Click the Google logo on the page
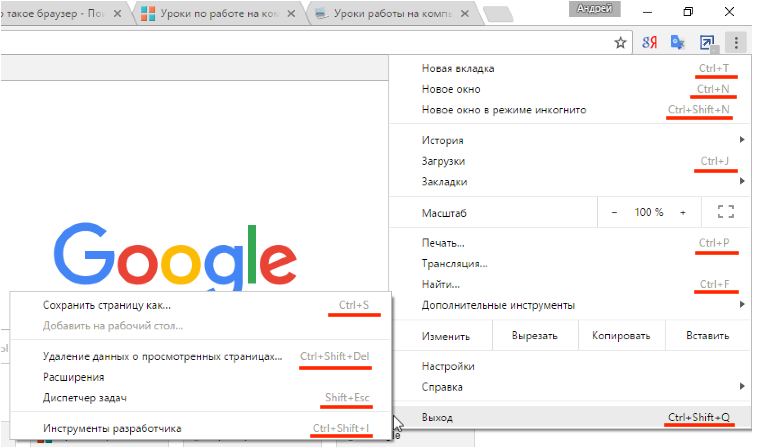The image size is (757, 448). [x=175, y=256]
